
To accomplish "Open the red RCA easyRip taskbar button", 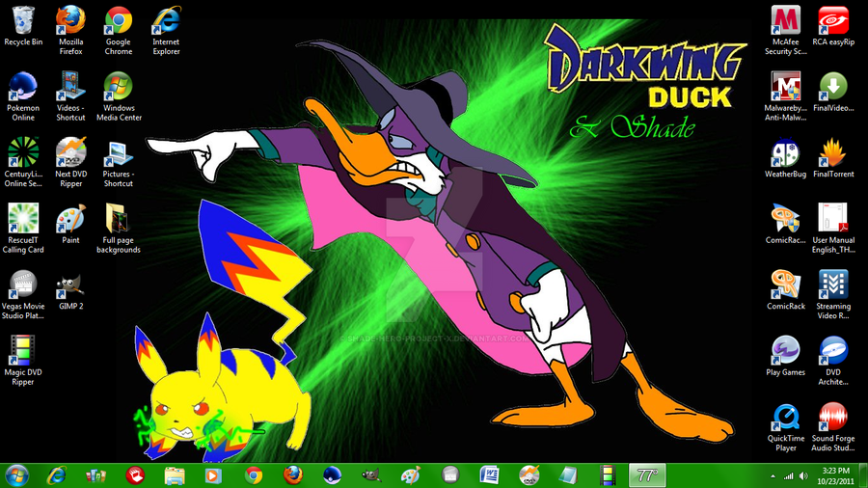I will coord(135,475).
